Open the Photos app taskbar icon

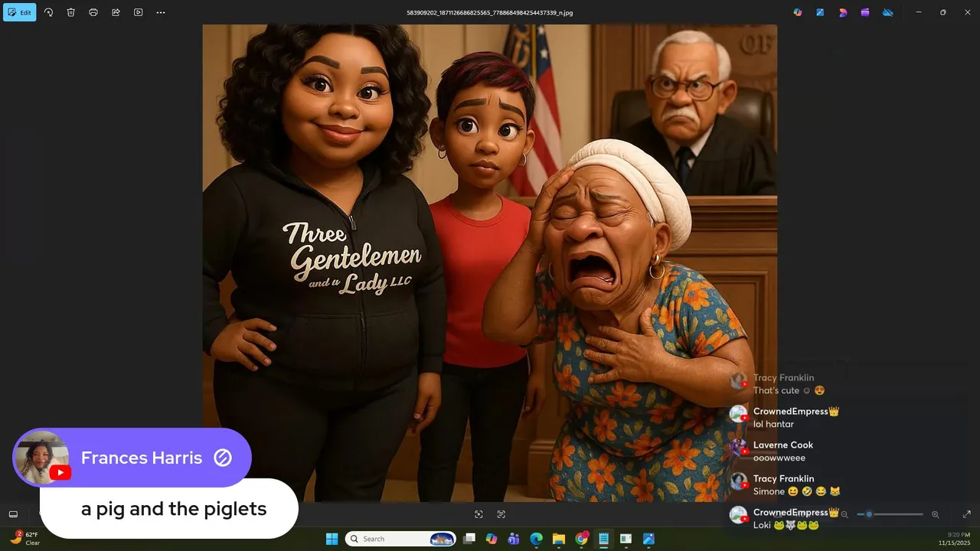tap(648, 539)
